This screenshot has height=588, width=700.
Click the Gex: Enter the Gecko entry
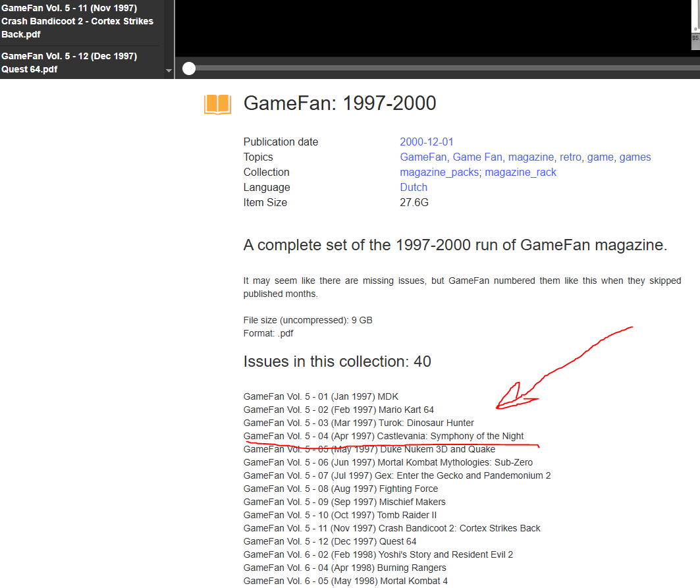(x=397, y=475)
